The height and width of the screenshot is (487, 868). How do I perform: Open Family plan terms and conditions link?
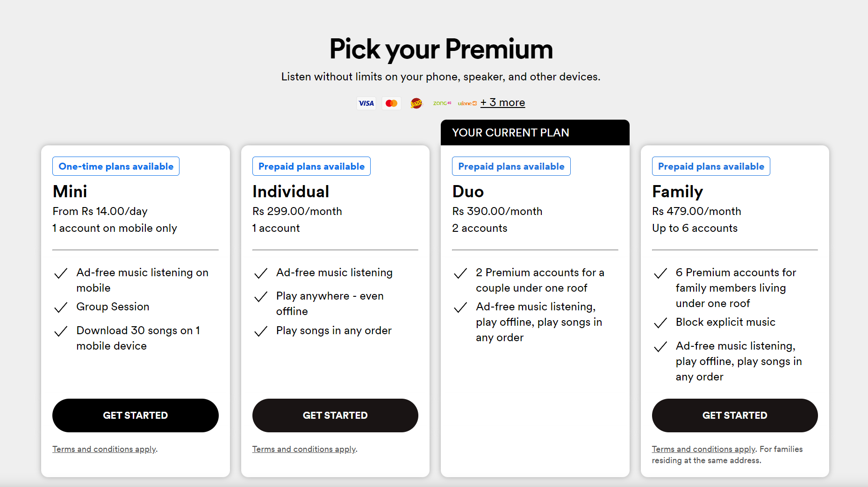pos(703,449)
